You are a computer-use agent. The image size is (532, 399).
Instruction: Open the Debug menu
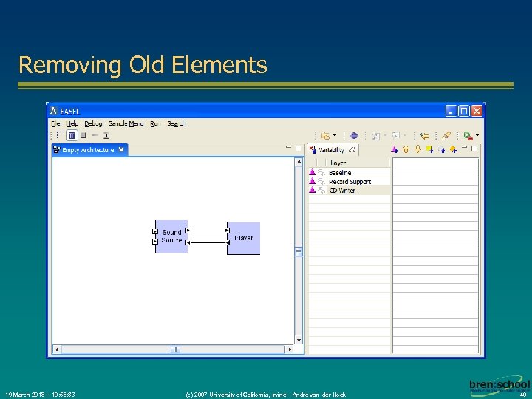93,123
